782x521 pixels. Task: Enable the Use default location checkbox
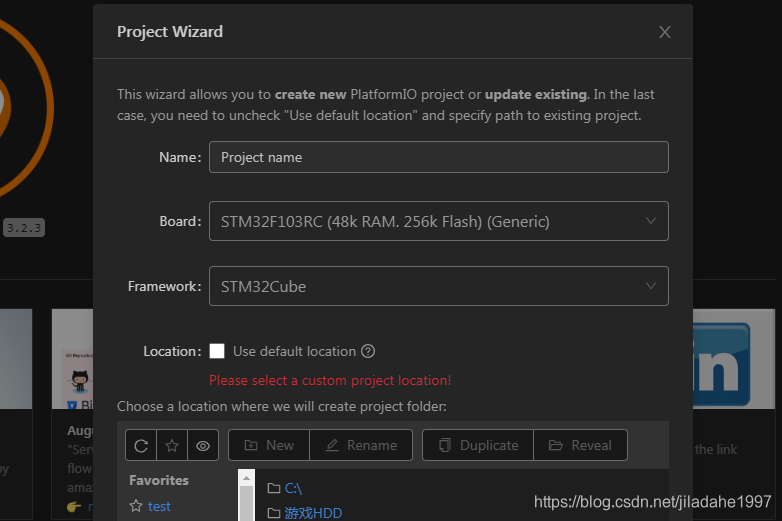click(x=217, y=351)
